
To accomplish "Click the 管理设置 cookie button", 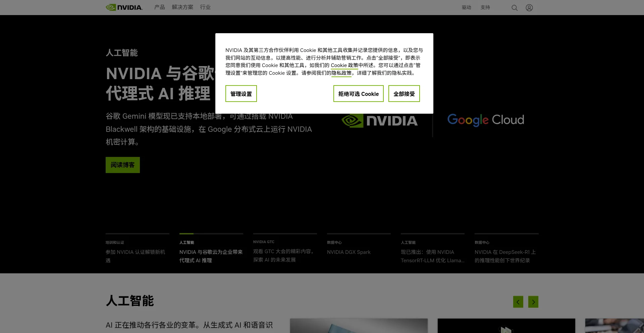I will tap(241, 94).
